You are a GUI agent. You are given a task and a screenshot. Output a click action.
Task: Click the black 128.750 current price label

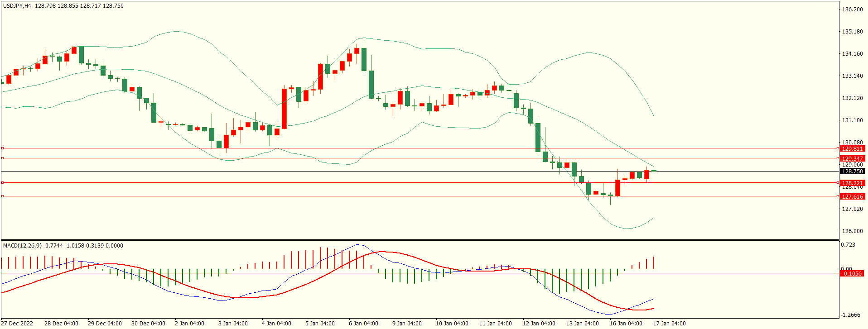852,172
